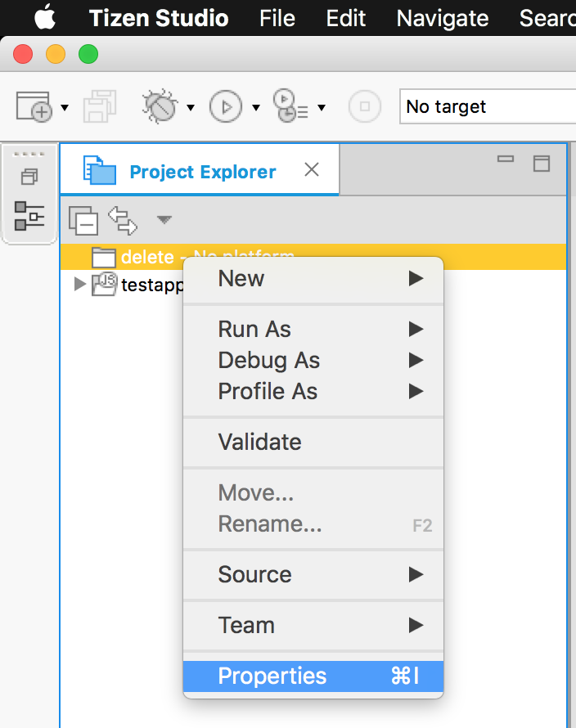576x728 pixels.
Task: Click the restore views icon in left sidebar
Action: click(29, 177)
